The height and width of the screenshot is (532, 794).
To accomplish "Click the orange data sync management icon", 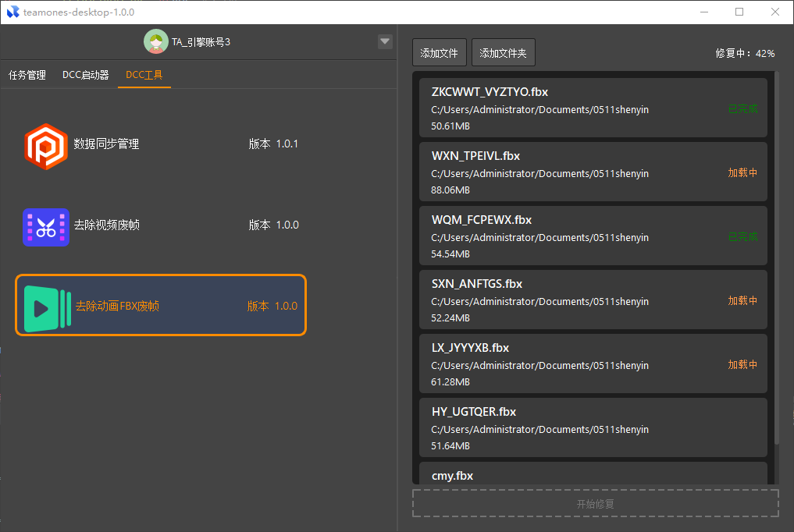I will coord(45,146).
